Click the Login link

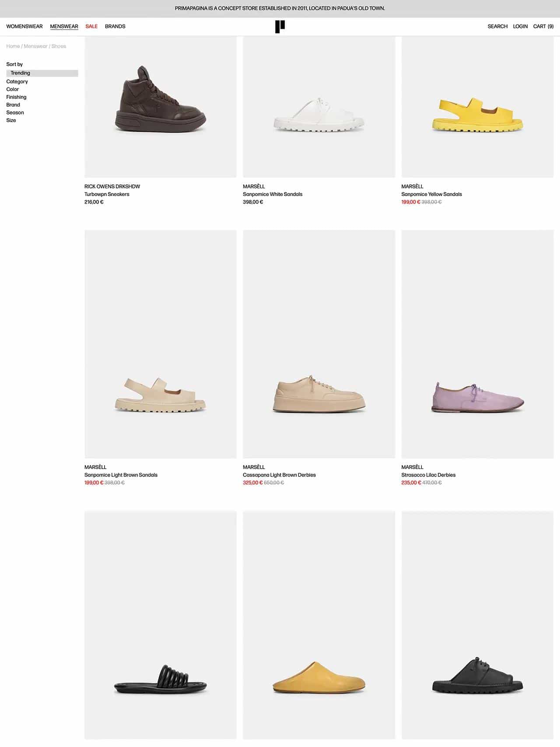[520, 26]
